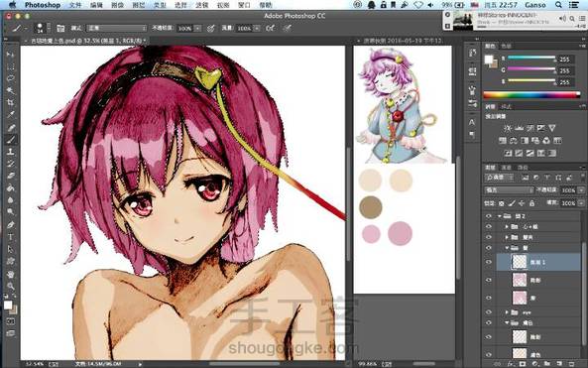Select the Lasso tool
Viewport: 588px width, 368px height.
tap(11, 78)
